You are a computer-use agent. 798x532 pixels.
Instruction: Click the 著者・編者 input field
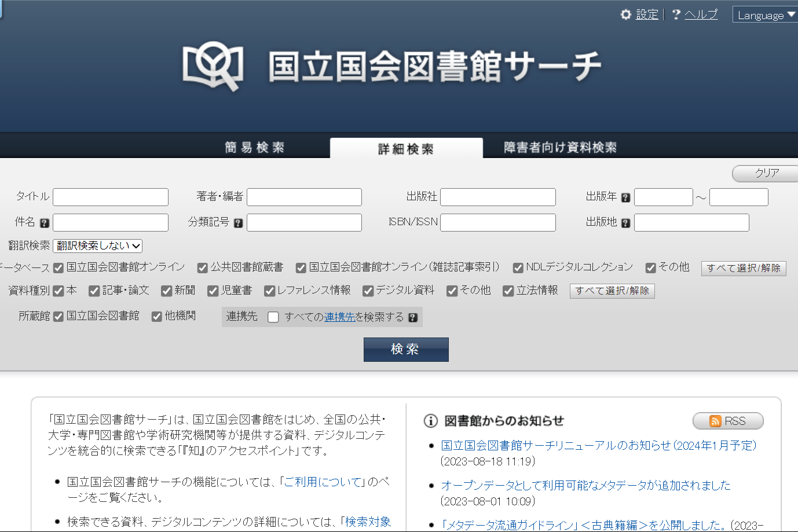point(304,197)
